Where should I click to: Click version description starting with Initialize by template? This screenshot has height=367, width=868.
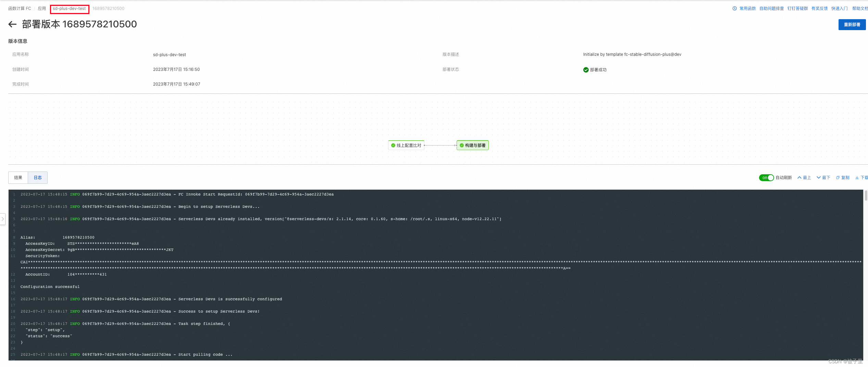click(632, 54)
